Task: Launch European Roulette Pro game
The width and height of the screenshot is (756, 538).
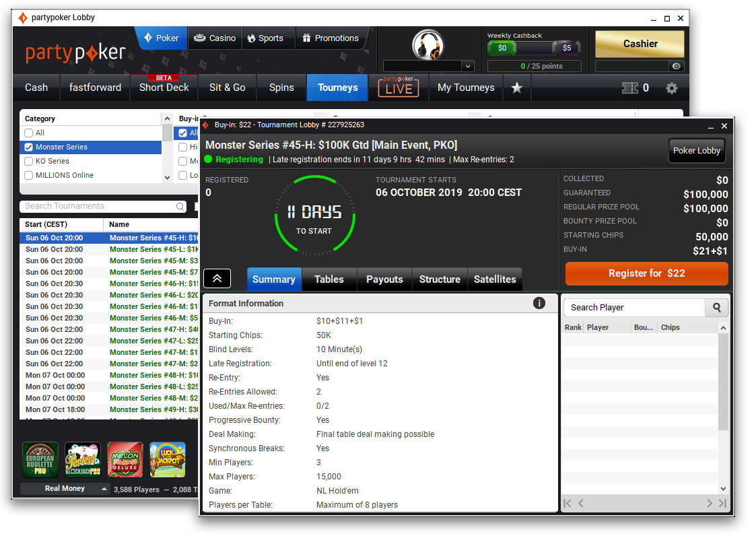Action: tap(40, 460)
